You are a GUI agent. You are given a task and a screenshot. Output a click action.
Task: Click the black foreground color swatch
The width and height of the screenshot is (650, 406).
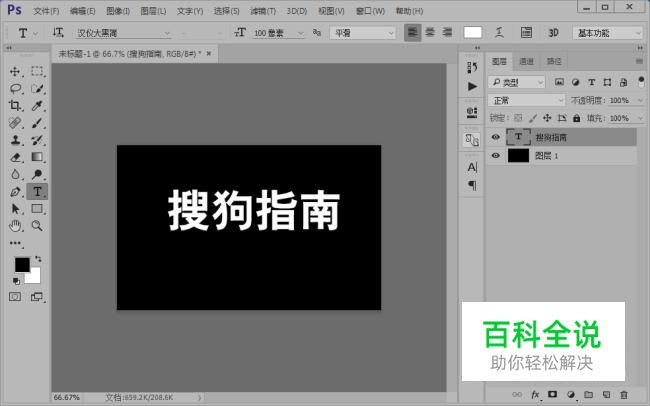(22, 265)
